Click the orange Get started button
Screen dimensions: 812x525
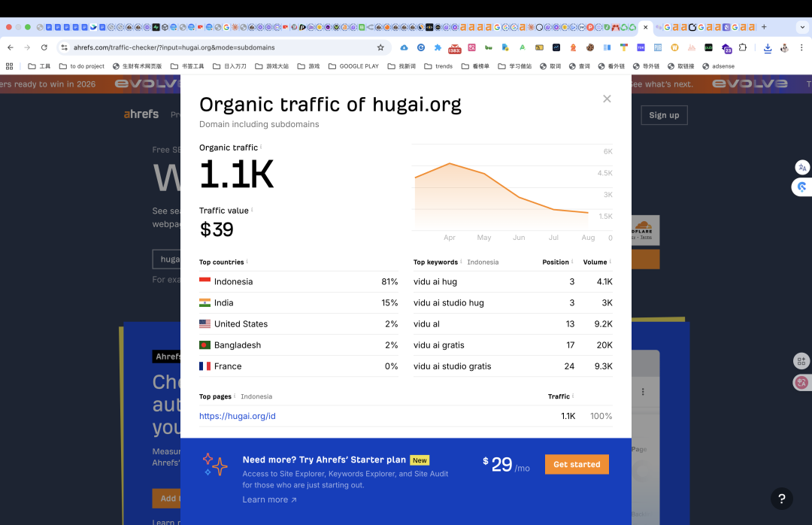577,464
